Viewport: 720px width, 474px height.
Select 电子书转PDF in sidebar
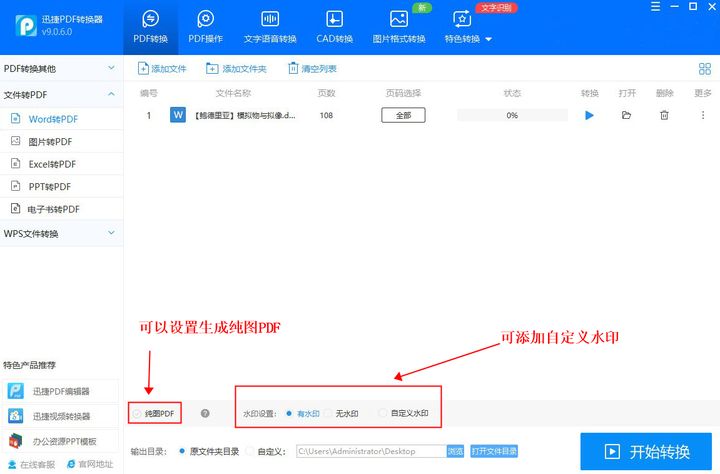(62, 209)
